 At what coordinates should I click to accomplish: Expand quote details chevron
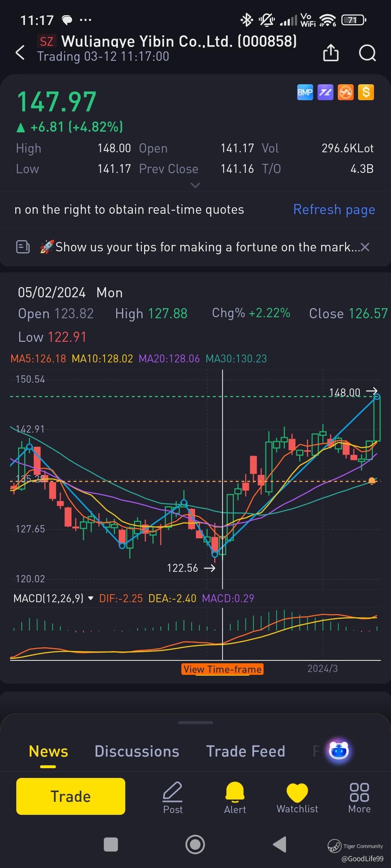(x=195, y=185)
